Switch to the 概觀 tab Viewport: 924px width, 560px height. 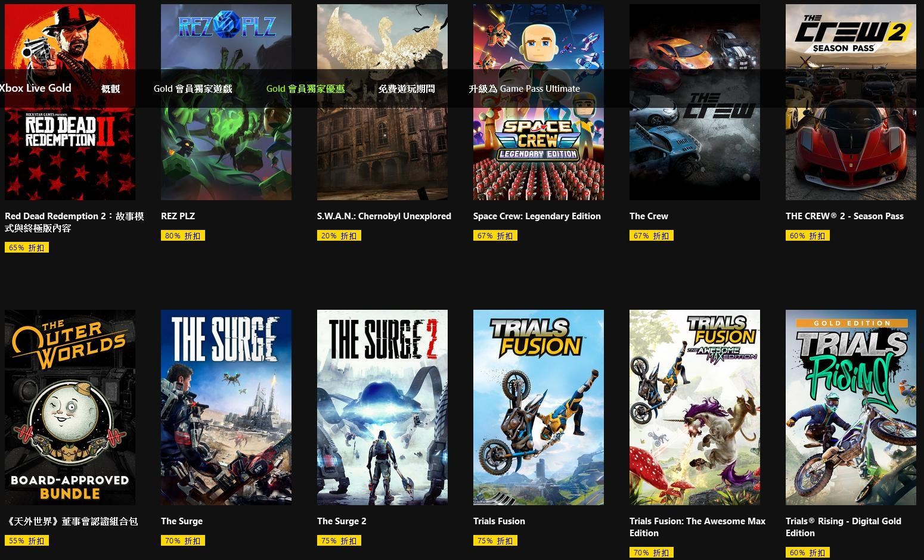(x=110, y=89)
